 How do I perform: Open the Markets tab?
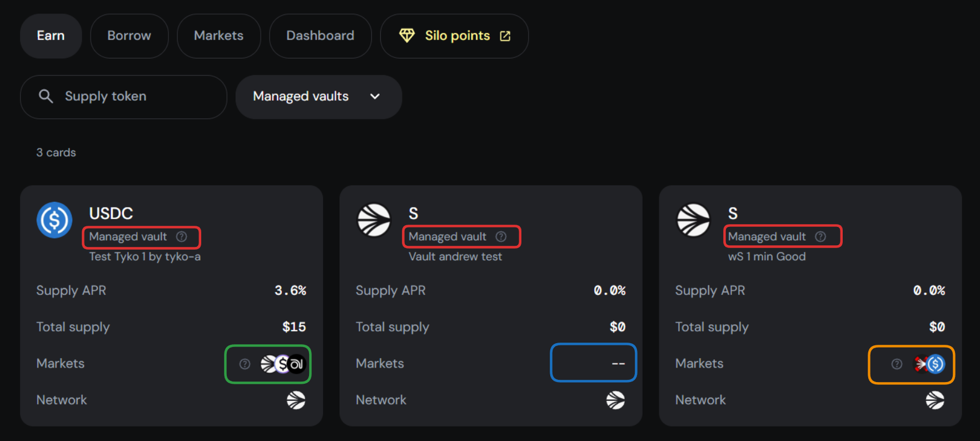(218, 36)
